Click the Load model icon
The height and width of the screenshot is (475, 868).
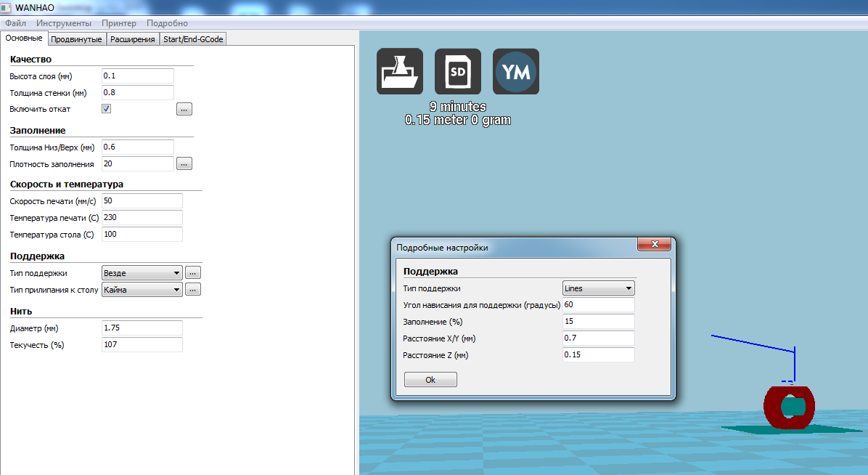tap(399, 71)
